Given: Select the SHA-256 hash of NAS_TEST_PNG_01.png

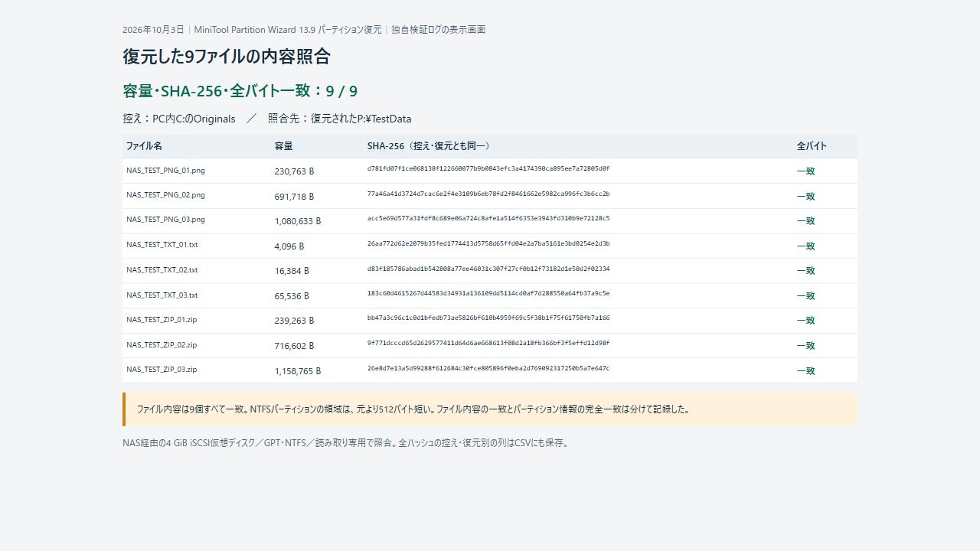Looking at the screenshot, I should pos(488,169).
